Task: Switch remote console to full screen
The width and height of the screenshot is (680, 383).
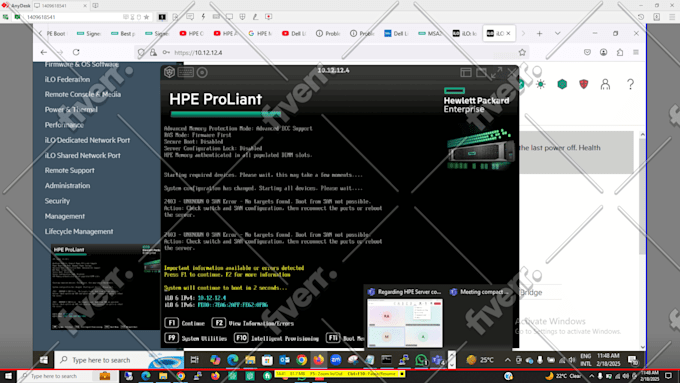Action: pyautogui.click(x=497, y=72)
